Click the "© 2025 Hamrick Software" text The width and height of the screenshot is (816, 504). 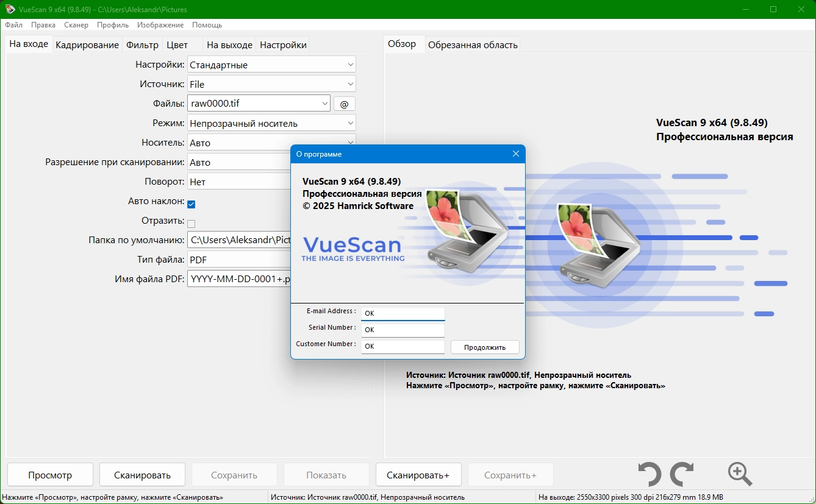(x=358, y=206)
